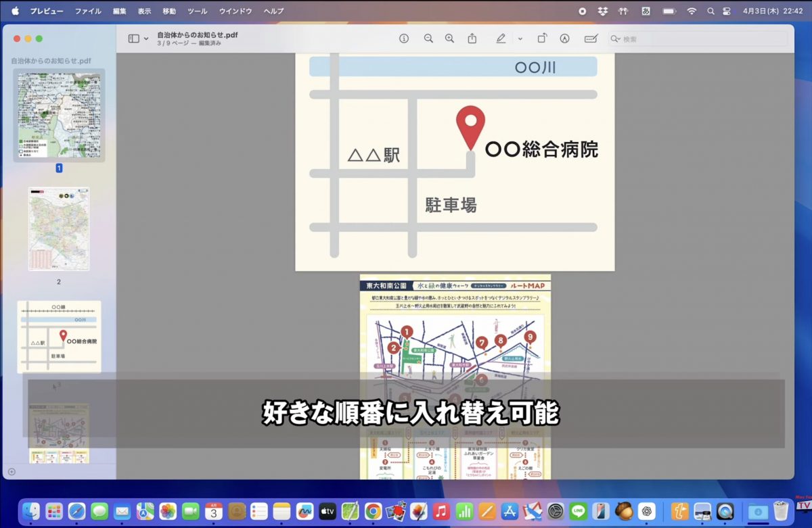
Task: Launch Safari from the Dock
Action: pos(77,511)
